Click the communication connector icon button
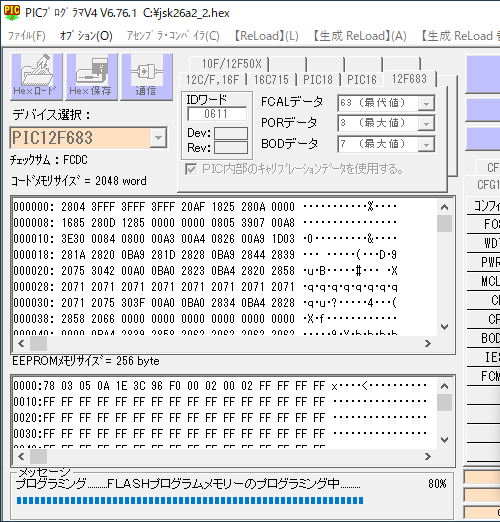The image size is (500, 522). [x=147, y=76]
